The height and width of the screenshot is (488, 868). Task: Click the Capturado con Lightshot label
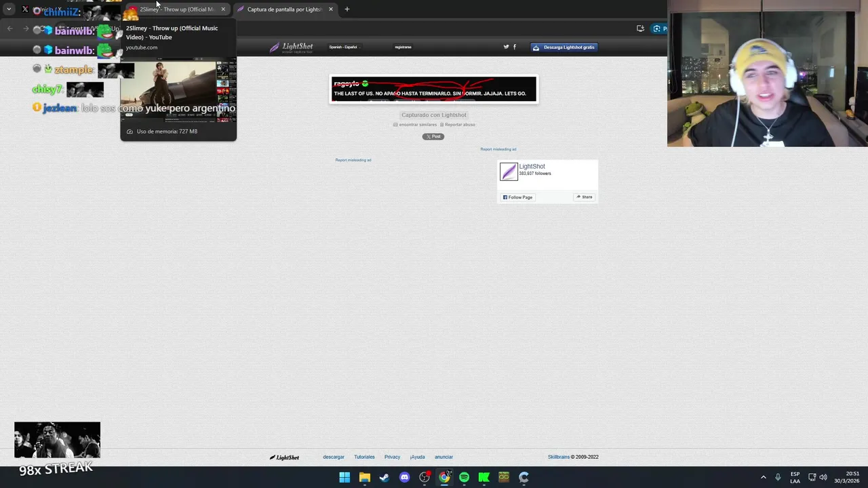click(434, 115)
